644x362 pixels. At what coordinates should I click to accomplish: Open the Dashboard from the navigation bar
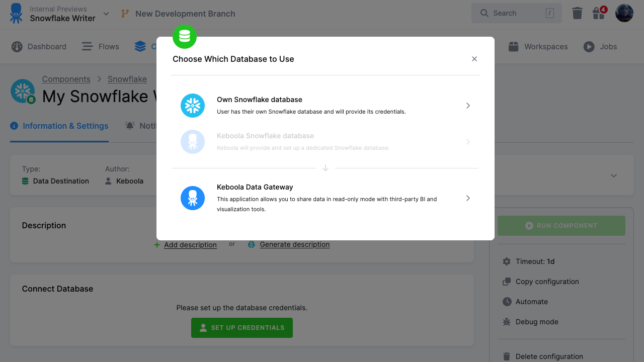39,46
